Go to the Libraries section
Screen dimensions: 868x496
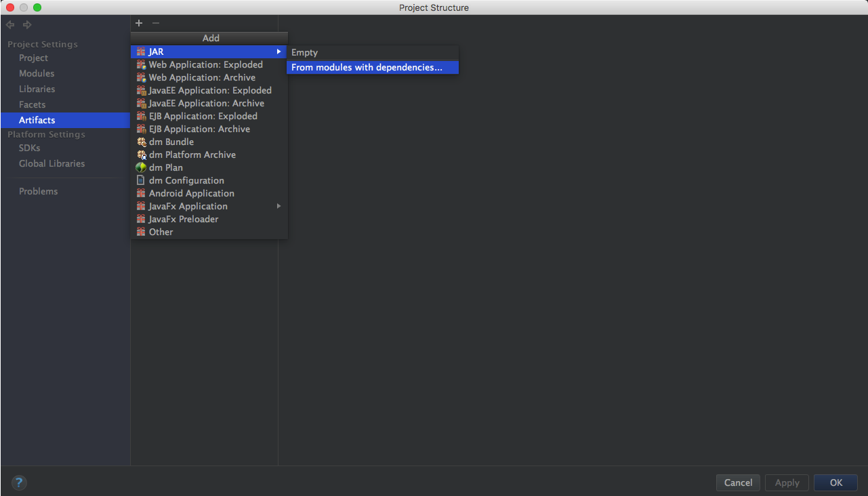click(37, 89)
